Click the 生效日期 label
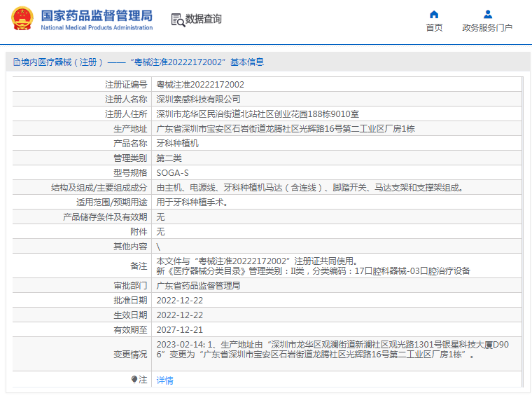 [130, 315]
